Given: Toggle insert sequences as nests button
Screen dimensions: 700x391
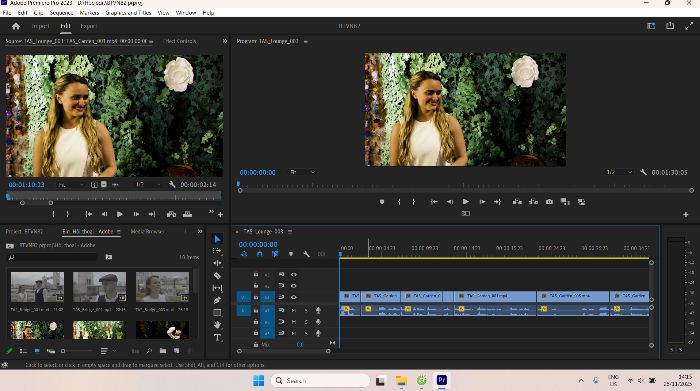Looking at the screenshot, I should click(244, 254).
